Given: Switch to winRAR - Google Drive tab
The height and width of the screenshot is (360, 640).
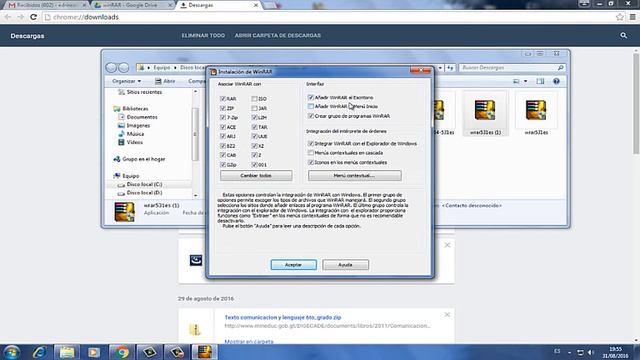Looking at the screenshot, I should point(133,5).
